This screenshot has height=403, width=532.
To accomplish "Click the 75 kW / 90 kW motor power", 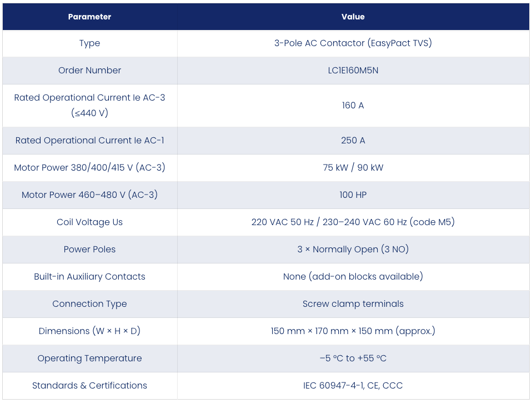I will [353, 167].
